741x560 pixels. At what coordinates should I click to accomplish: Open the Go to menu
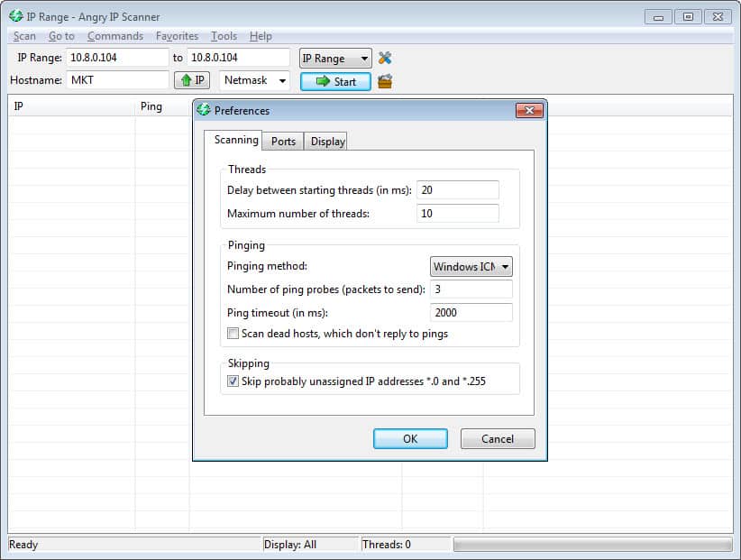click(61, 36)
